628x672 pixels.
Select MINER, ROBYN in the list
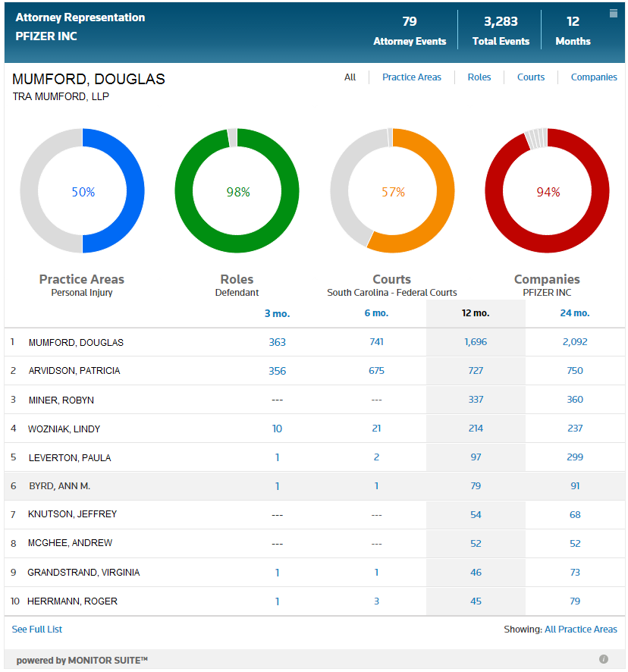[61, 400]
